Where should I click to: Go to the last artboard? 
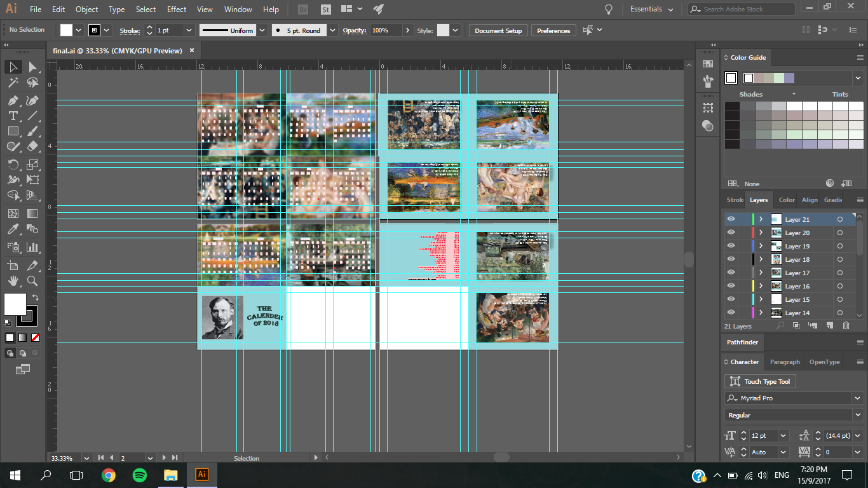click(175, 457)
